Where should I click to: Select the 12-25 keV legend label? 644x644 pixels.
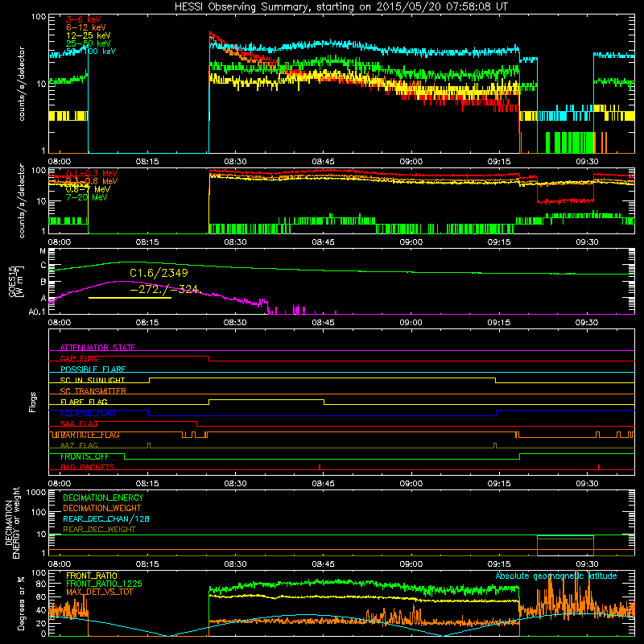[x=89, y=35]
